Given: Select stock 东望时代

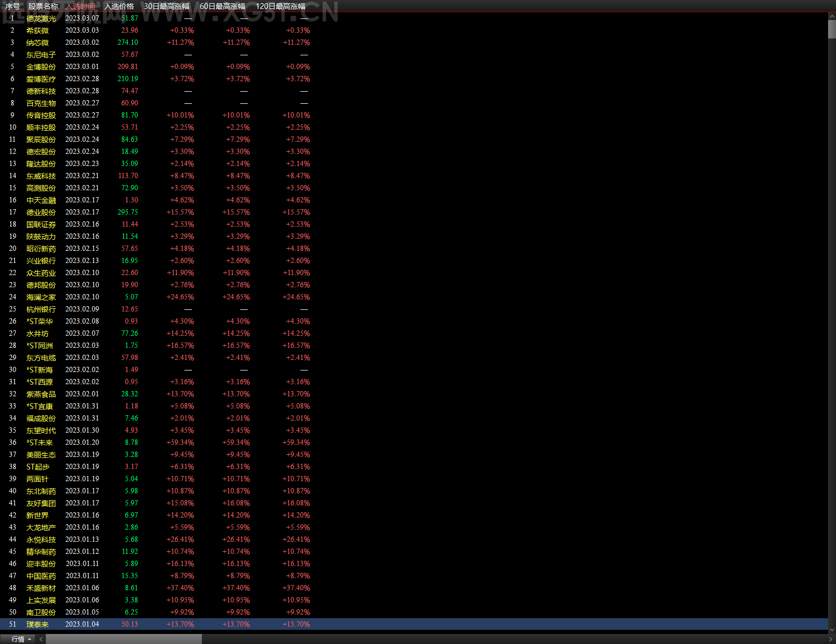Looking at the screenshot, I should [x=41, y=431].
